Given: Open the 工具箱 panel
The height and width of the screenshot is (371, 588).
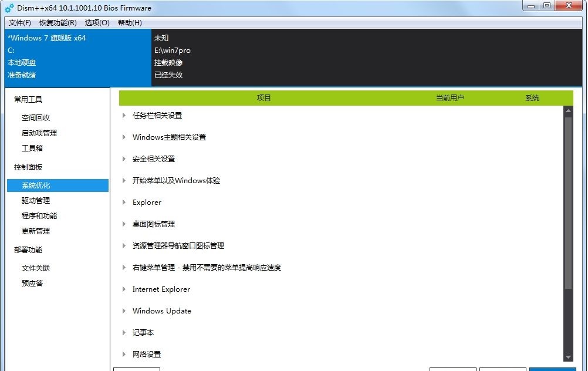Looking at the screenshot, I should click(32, 148).
